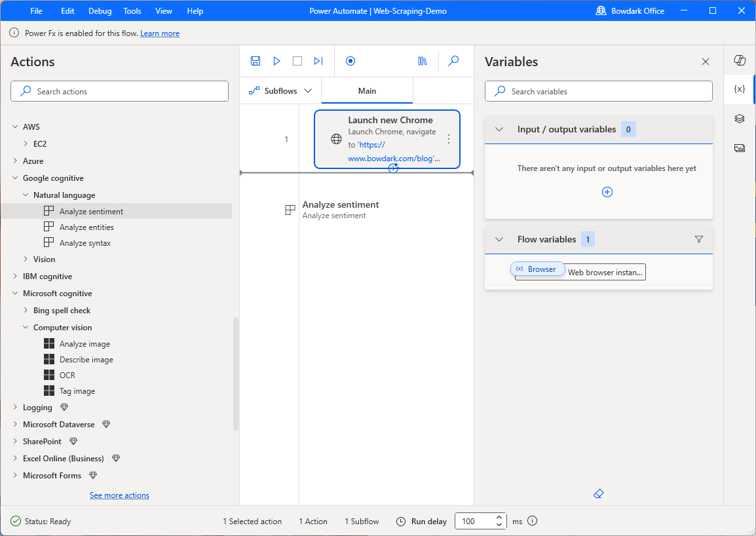Viewport: 756px width, 536px height.
Task: Add an input or output variable plus icon
Action: point(607,192)
